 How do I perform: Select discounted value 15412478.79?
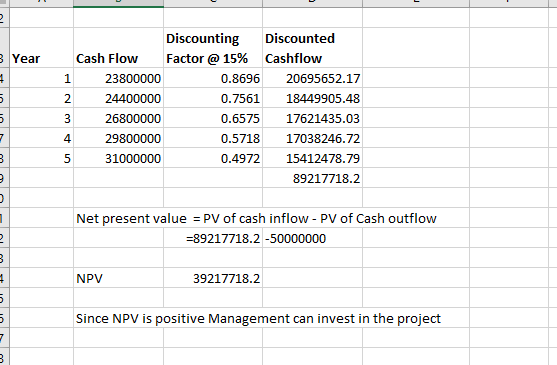pyautogui.click(x=312, y=158)
